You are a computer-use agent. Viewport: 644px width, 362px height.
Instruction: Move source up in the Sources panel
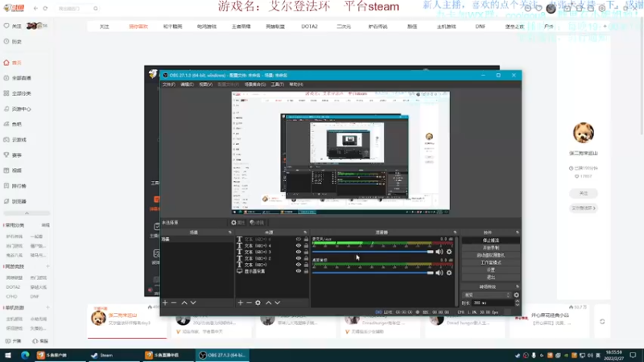[269, 303]
